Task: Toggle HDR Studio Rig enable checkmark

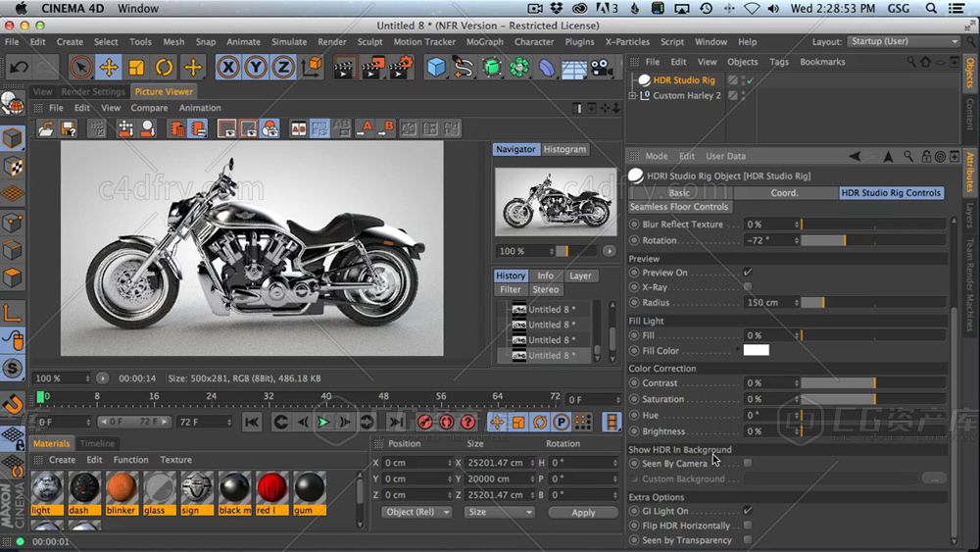Action: tap(750, 80)
